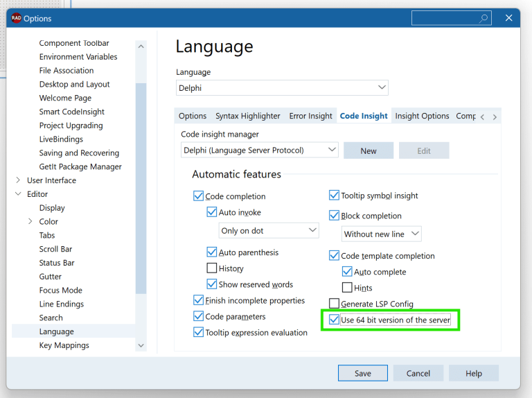Click the New button

coord(369,150)
